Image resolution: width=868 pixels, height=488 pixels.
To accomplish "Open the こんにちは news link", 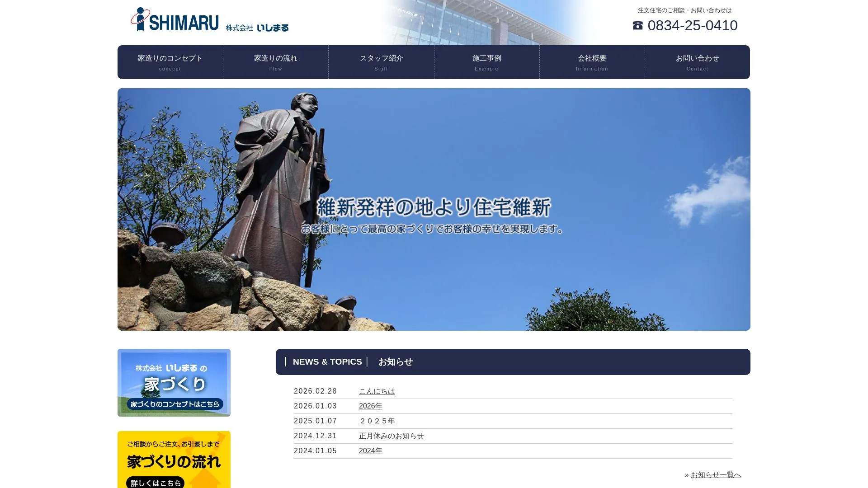I will tap(377, 391).
